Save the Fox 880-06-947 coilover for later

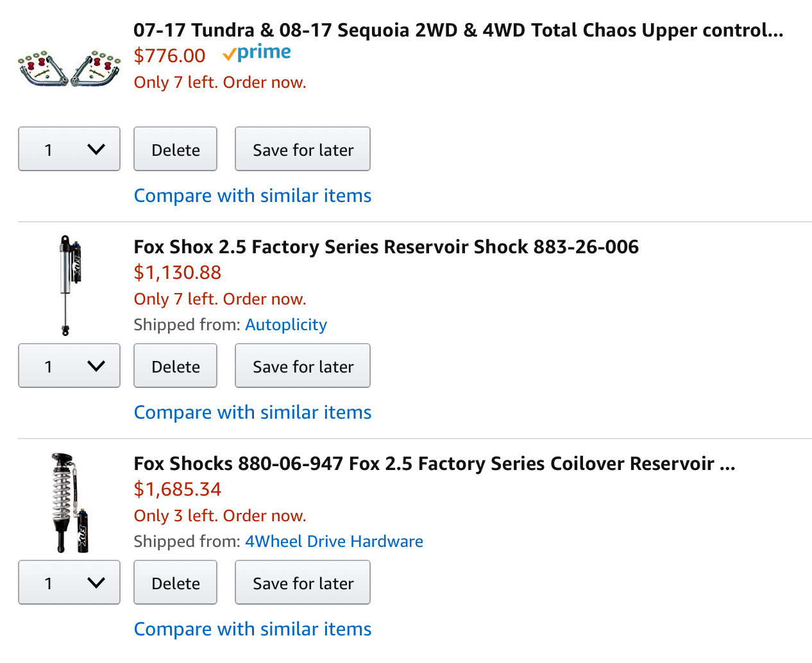(x=303, y=582)
